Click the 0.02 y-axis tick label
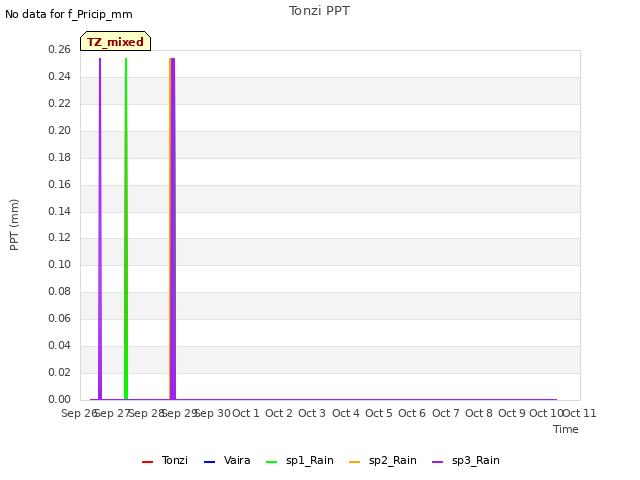640x480 pixels. (60, 372)
